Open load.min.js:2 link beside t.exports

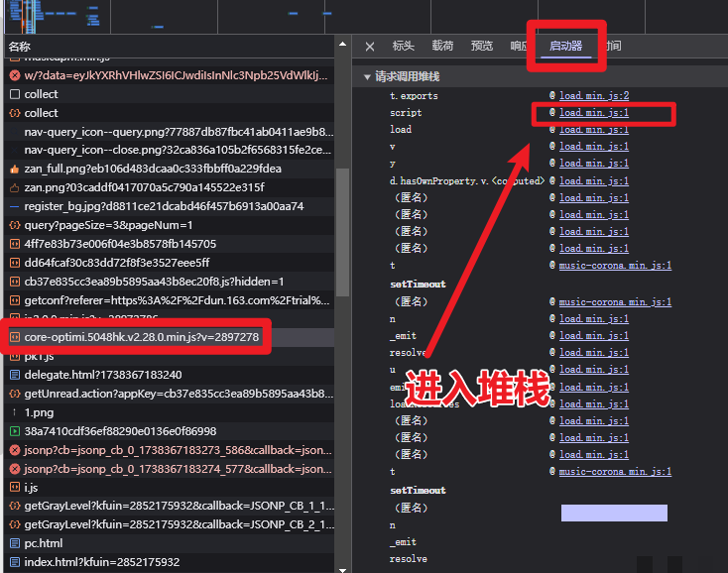(x=593, y=96)
